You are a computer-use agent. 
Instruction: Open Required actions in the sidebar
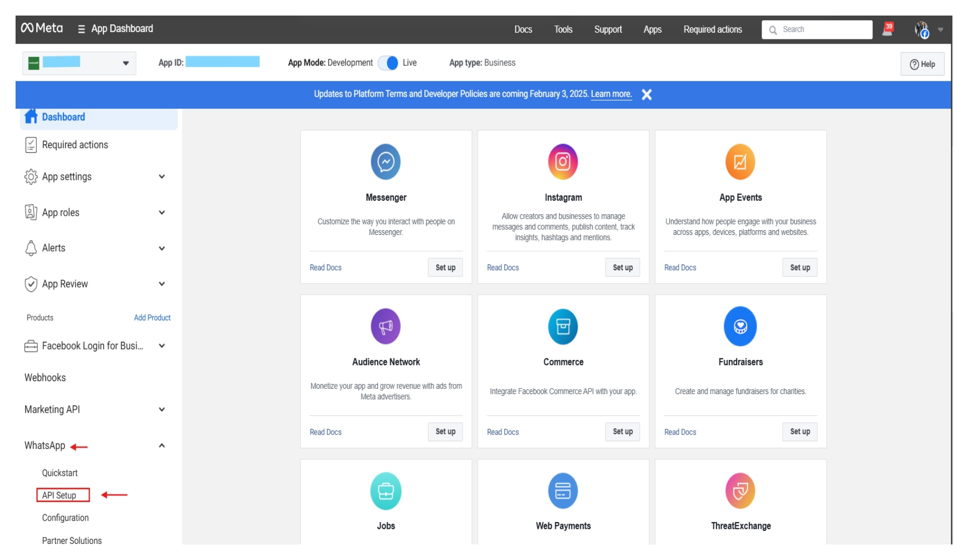pyautogui.click(x=75, y=145)
